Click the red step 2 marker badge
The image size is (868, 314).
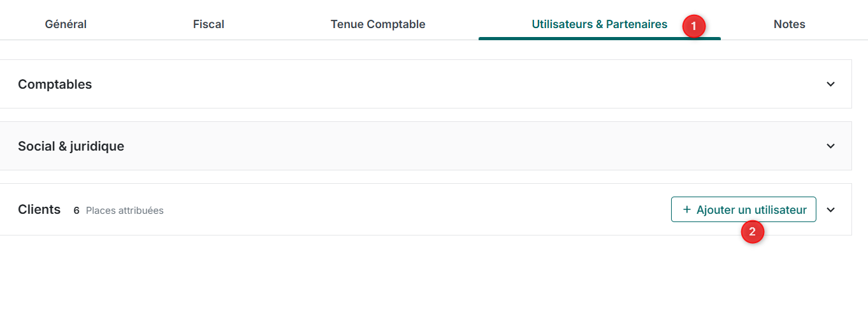pos(752,232)
